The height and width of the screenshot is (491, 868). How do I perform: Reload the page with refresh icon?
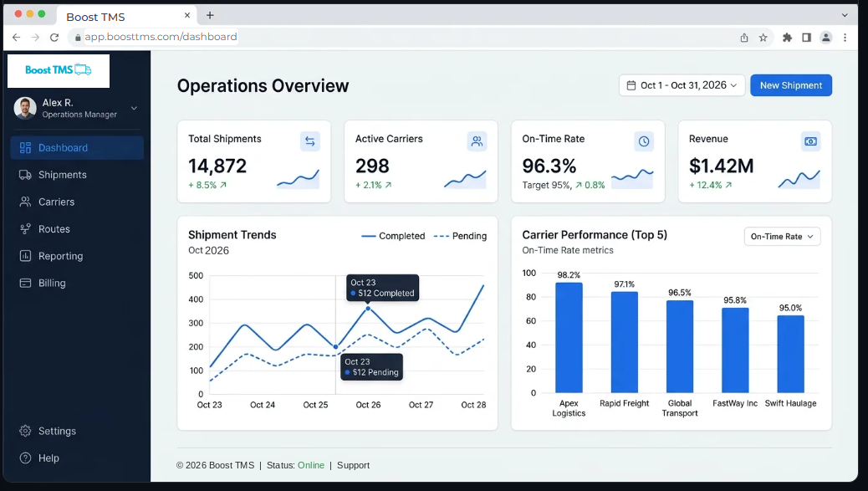pos(54,37)
